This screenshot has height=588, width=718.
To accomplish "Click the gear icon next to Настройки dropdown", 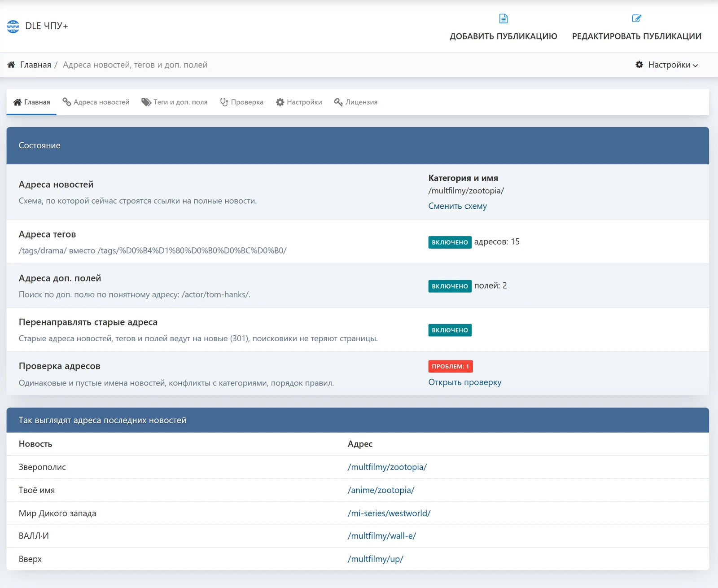I will point(639,65).
